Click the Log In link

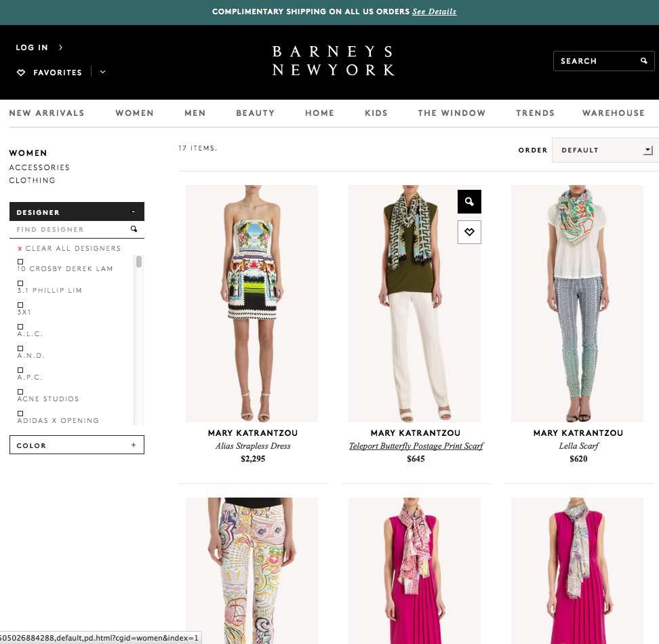coord(32,47)
